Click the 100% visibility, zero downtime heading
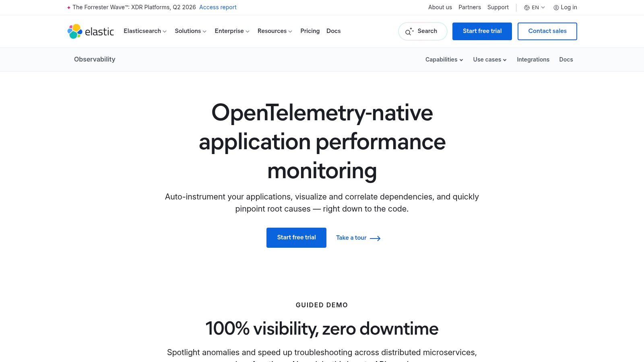This screenshot has height=362, width=644. [322, 329]
